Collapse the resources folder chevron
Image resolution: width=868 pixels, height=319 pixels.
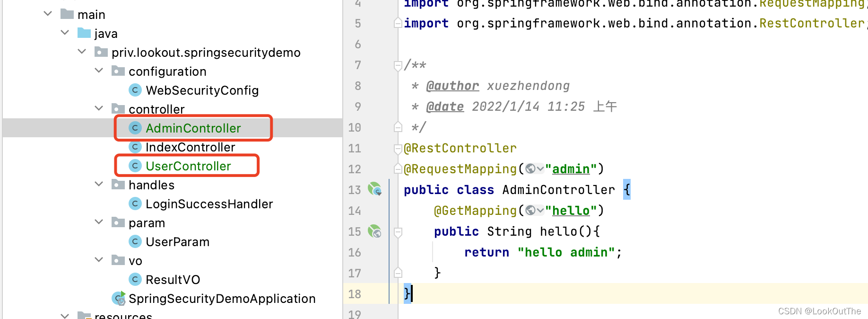[65, 315]
